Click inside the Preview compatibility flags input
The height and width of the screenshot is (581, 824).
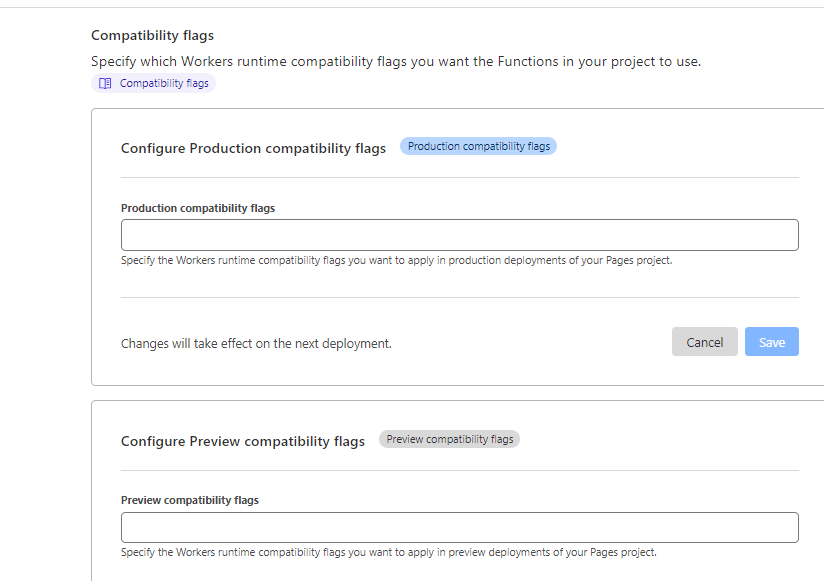tap(459, 527)
